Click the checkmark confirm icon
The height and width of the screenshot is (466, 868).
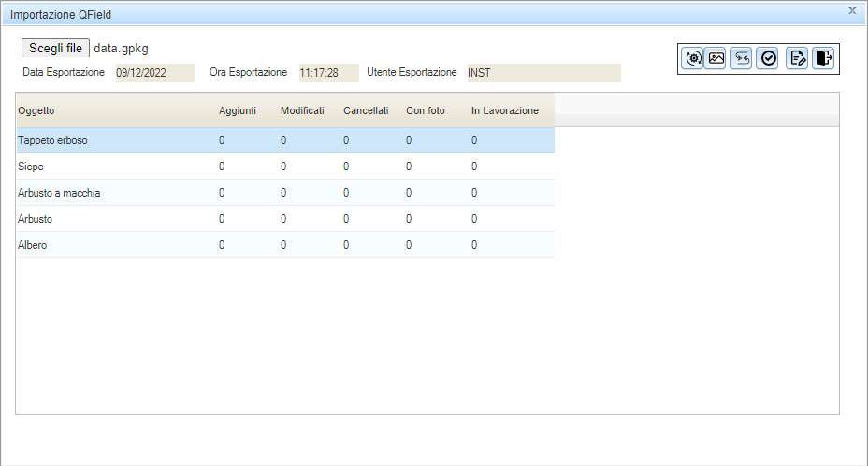click(768, 58)
